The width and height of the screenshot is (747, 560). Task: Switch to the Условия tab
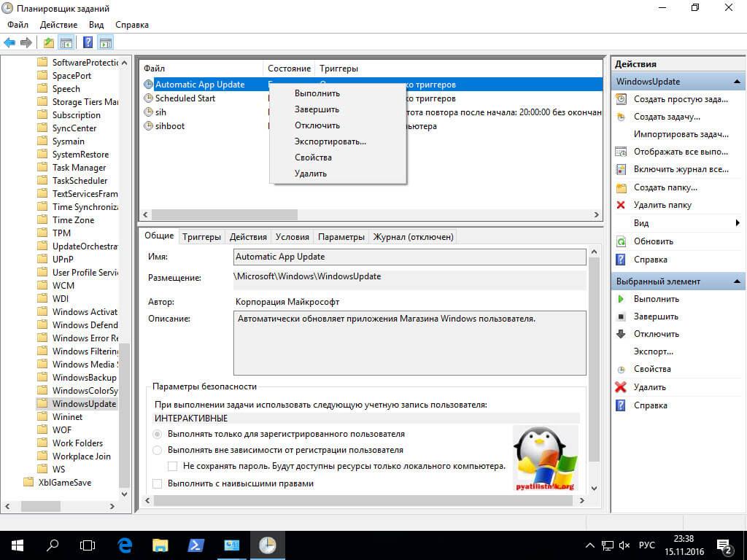point(293,237)
